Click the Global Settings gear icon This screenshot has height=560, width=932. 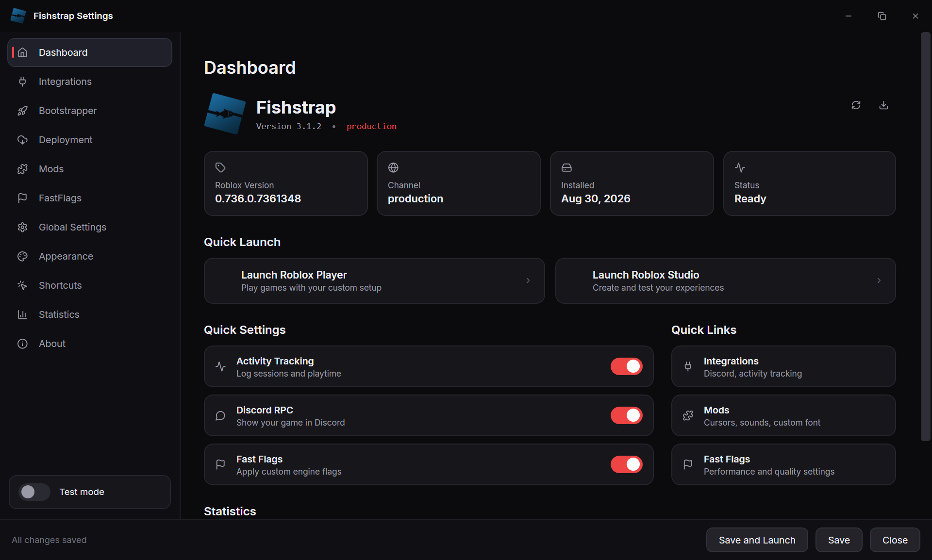click(22, 227)
